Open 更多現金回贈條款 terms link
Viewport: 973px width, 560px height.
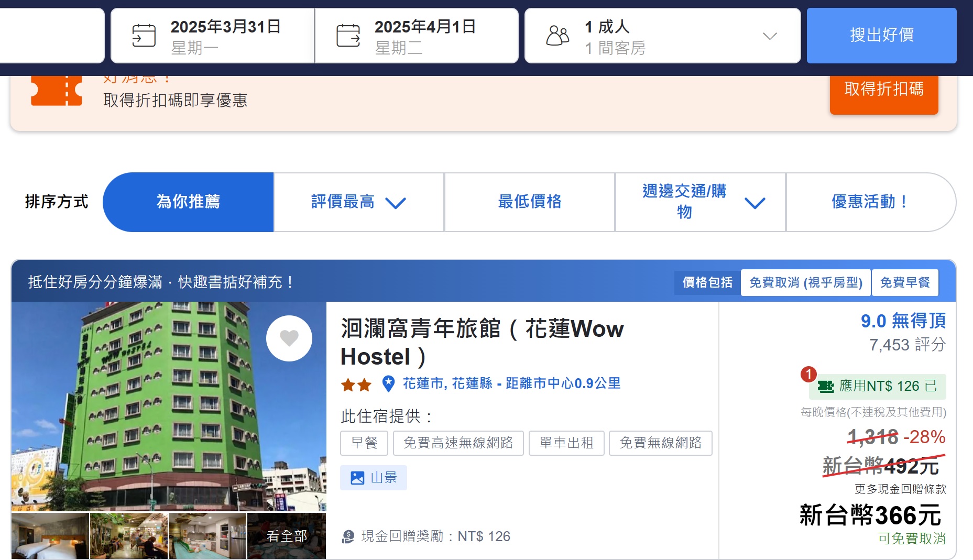(x=901, y=489)
